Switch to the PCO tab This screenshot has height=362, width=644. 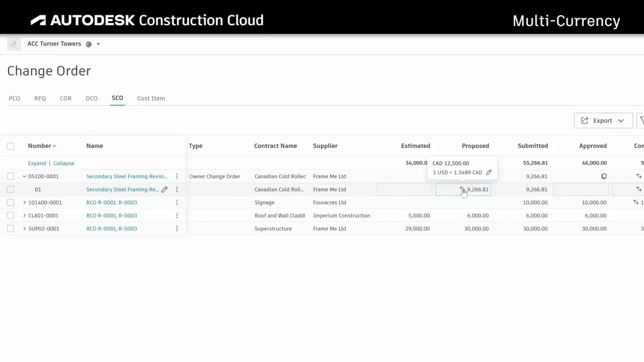tap(15, 99)
